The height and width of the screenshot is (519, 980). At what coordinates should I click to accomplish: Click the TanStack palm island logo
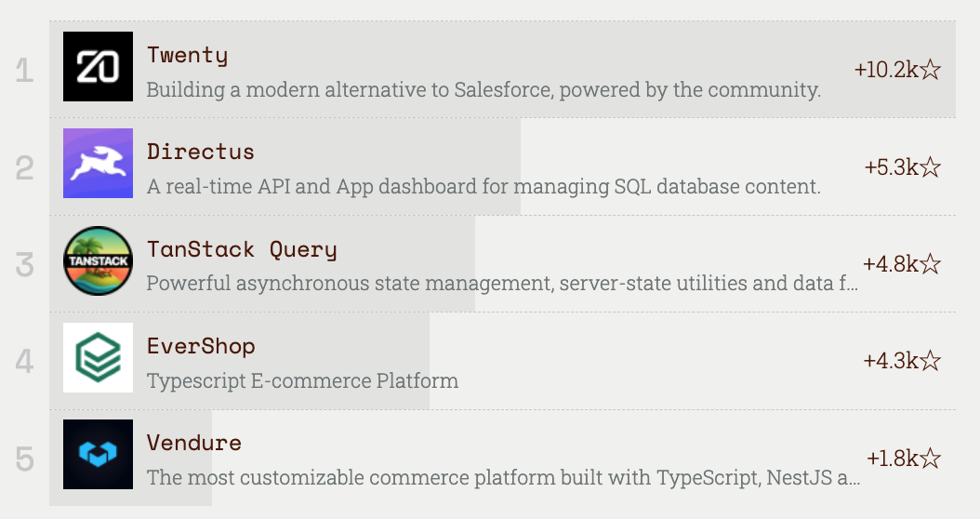(x=98, y=260)
